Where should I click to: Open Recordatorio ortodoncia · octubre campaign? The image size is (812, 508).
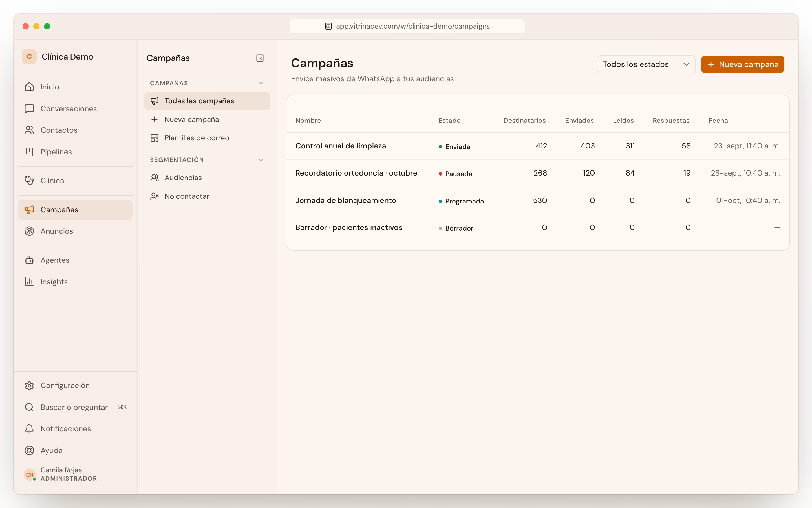click(356, 173)
